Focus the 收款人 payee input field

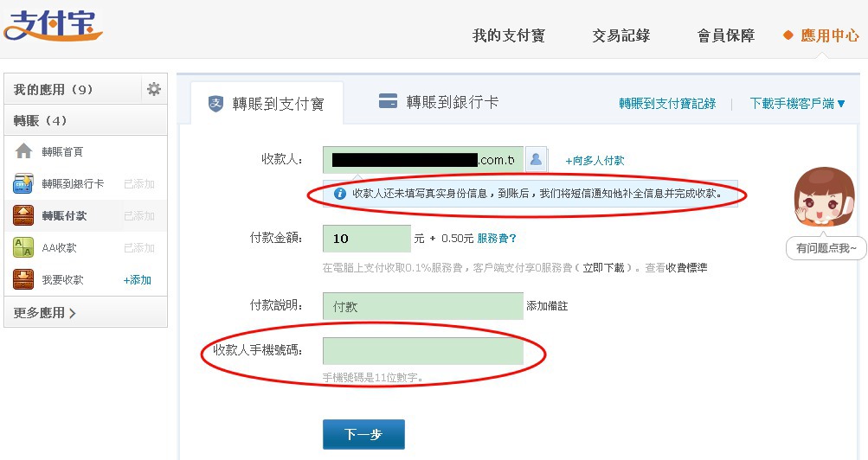pyautogui.click(x=423, y=160)
